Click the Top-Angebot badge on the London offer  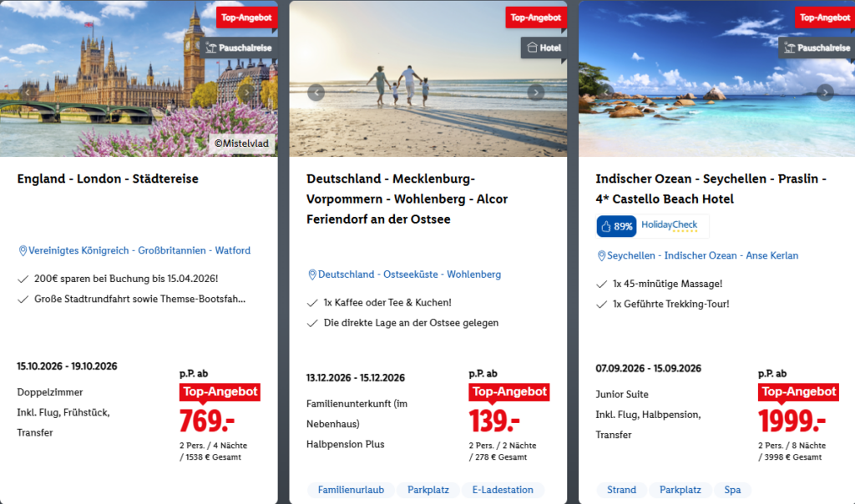(x=246, y=17)
